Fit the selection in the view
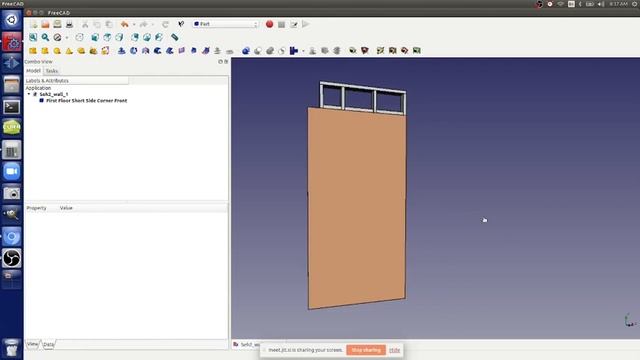Viewport: 640px width, 360px height. click(x=45, y=38)
